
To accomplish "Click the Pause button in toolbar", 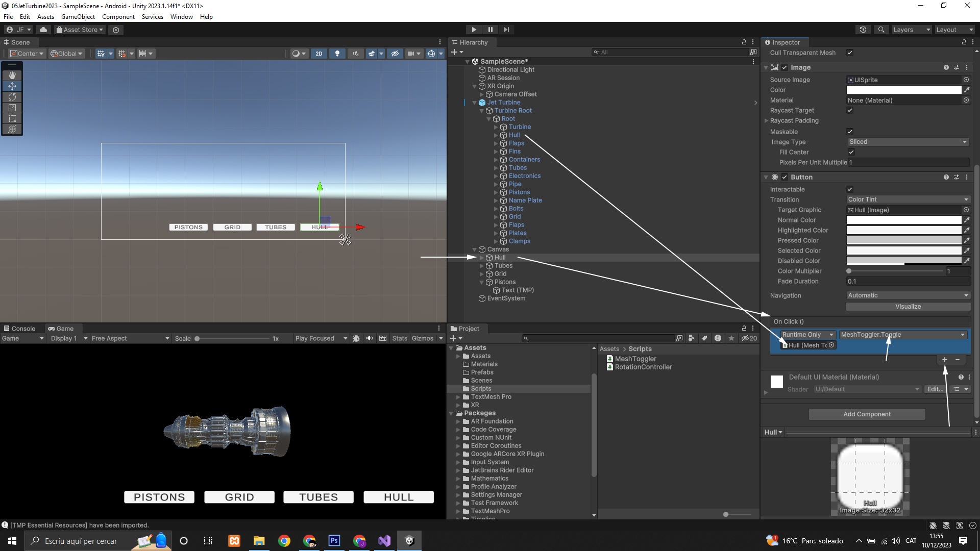I will pos(490,30).
